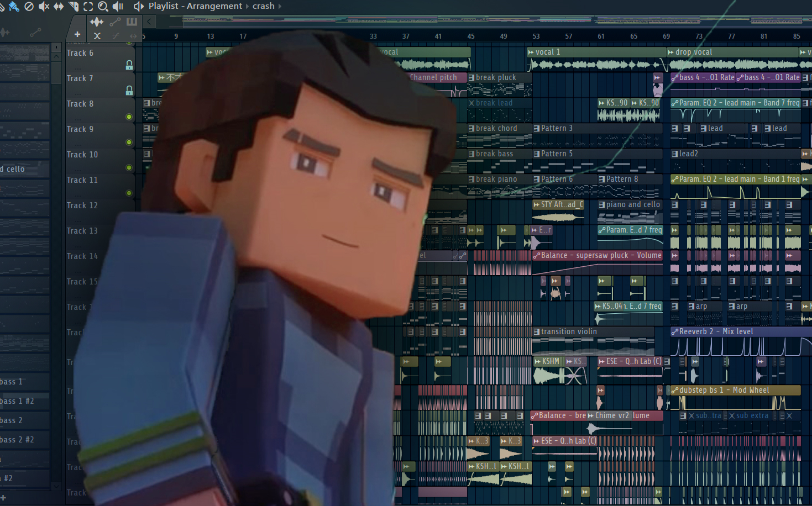Select the Mute tool in the toolbar

[44, 6]
